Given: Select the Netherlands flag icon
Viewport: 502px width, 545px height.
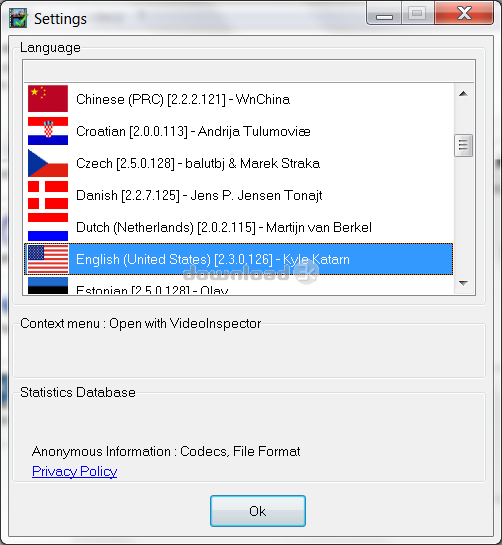Looking at the screenshot, I should (48, 227).
